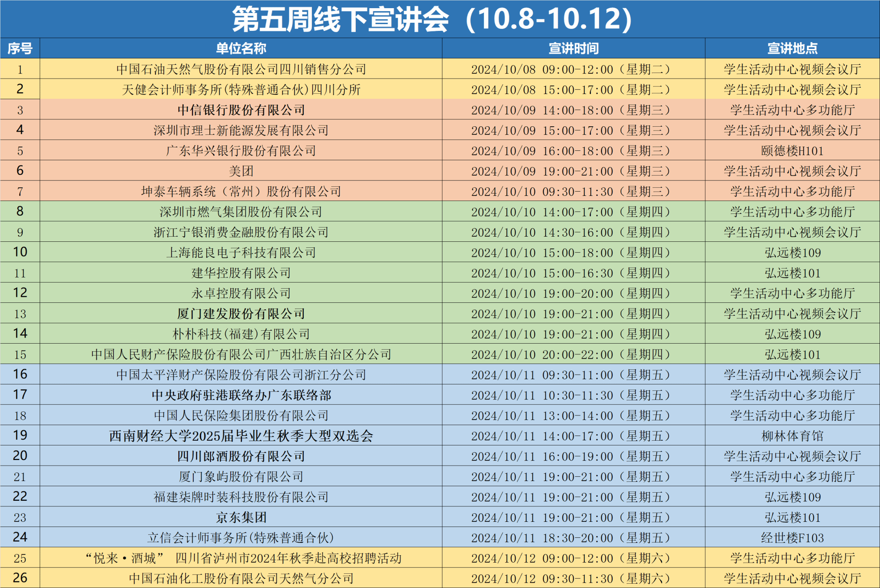Select 中国人民保险集团股份有限公司 cell
The image size is (880, 588).
(x=241, y=415)
